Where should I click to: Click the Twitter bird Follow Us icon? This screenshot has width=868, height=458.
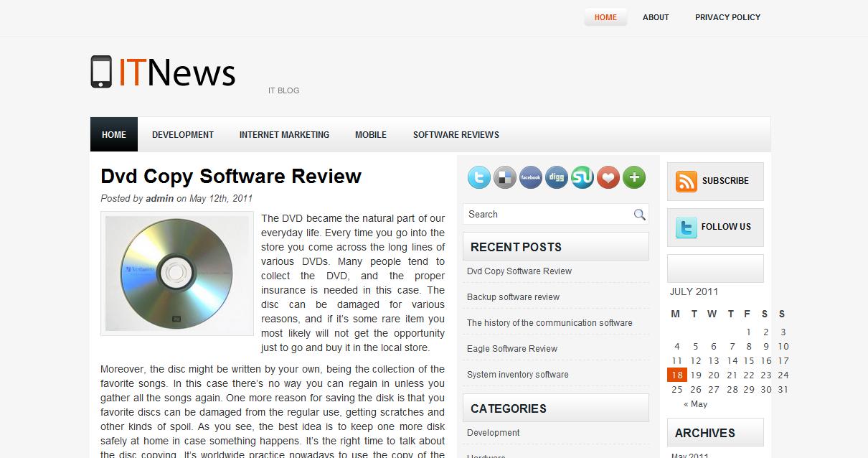[x=686, y=228]
